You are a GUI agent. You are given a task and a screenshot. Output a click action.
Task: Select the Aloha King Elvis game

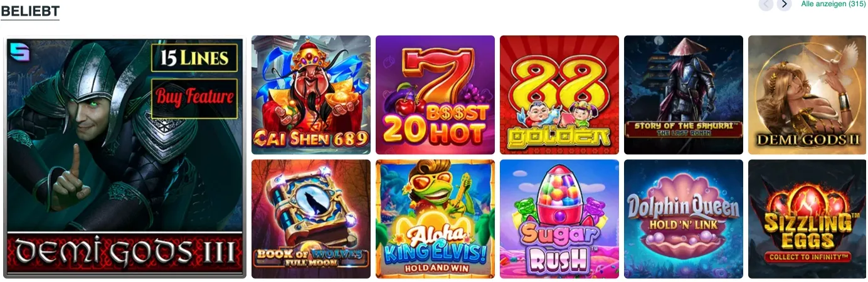click(x=435, y=219)
